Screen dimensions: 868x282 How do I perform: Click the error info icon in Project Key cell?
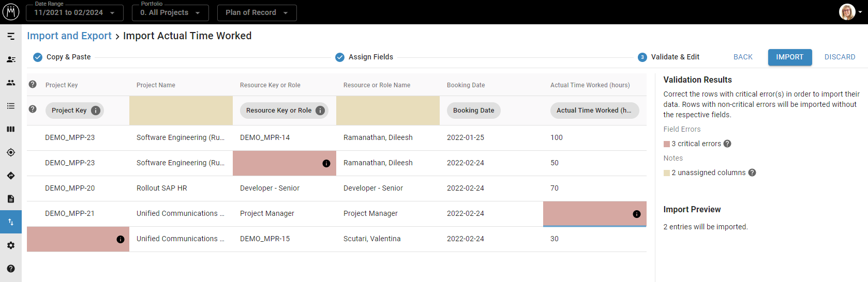pos(121,239)
